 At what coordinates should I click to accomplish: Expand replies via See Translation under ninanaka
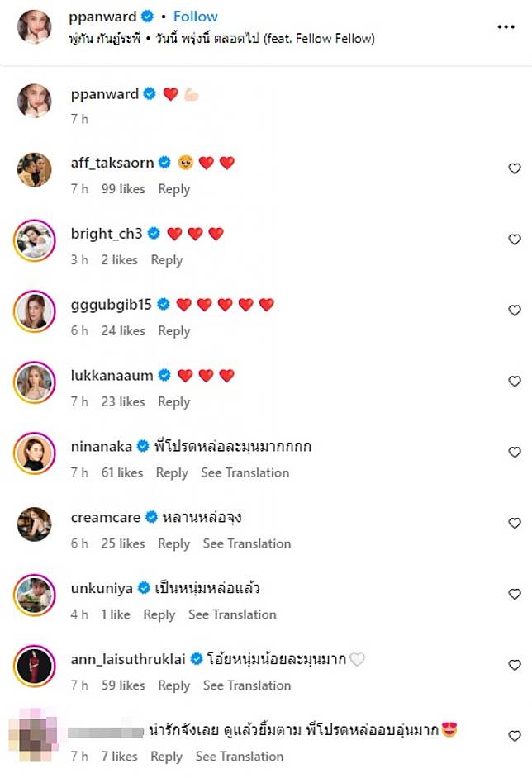coord(245,472)
